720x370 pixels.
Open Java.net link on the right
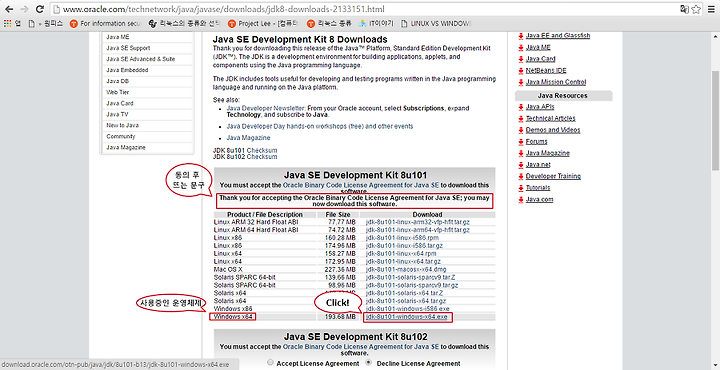tap(538, 165)
